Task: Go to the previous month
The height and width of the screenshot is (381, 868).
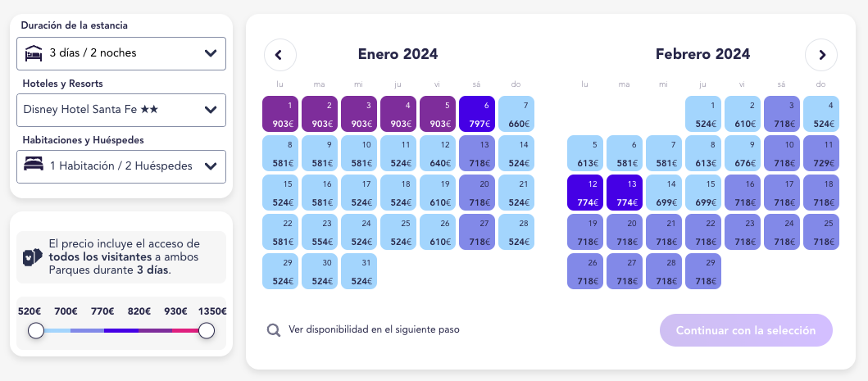Action: point(279,55)
